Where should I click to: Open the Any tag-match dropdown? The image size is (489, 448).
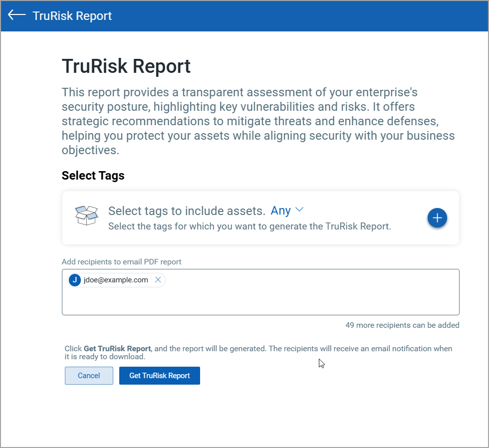287,211
